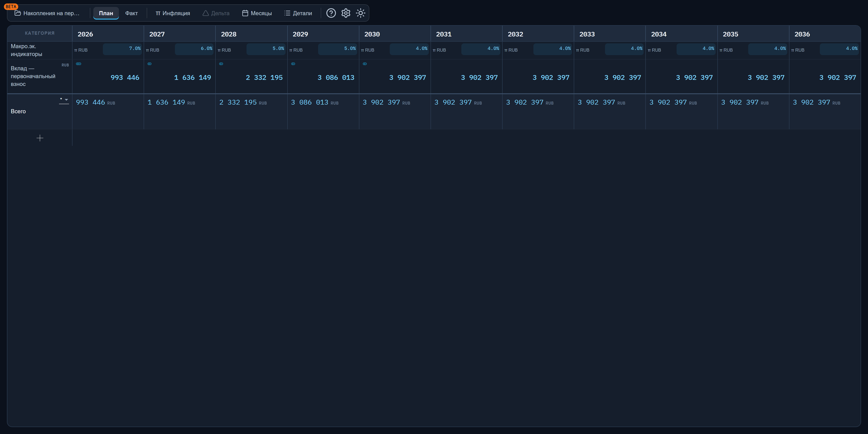Add a new category with plus icon

40,138
